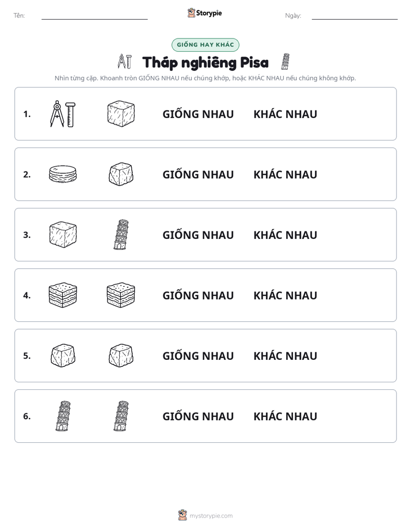Click the GIỐNG HAY KHÁC badge
411x532 pixels.
(x=205, y=45)
